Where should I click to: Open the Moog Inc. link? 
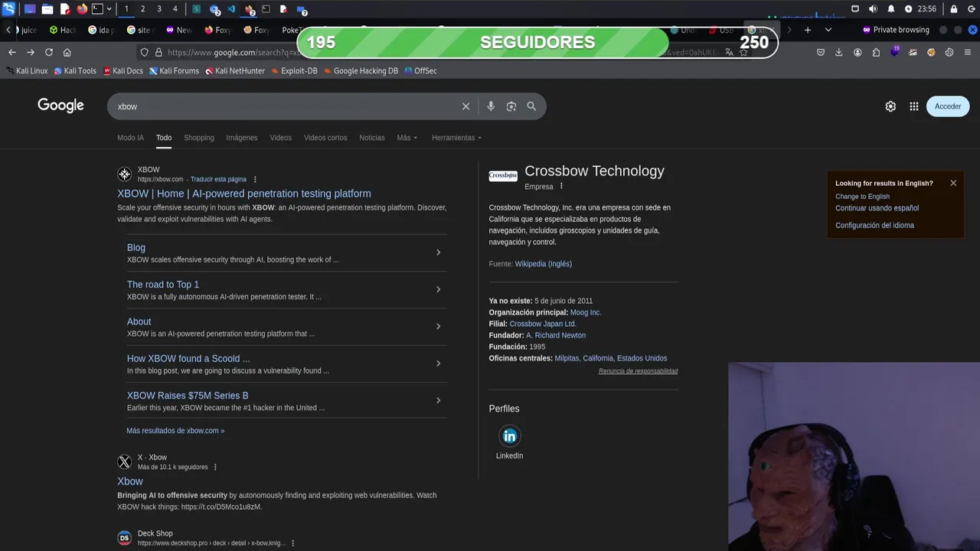click(x=586, y=312)
